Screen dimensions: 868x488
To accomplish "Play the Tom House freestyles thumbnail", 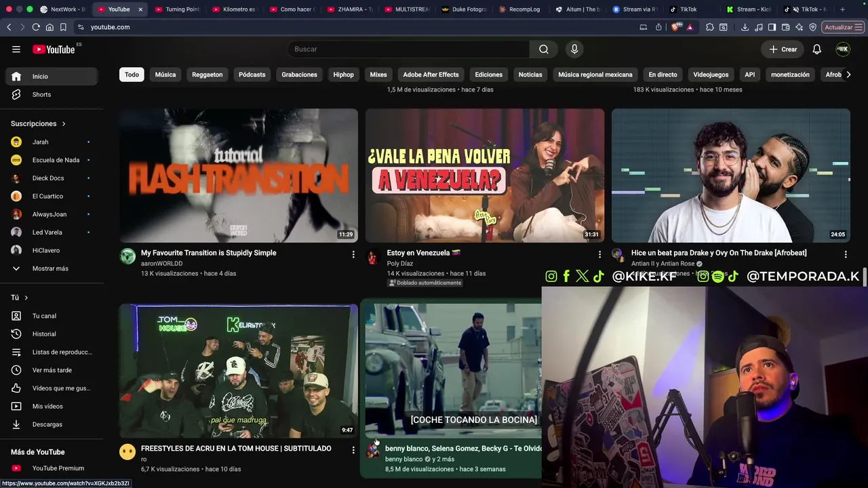I will point(239,371).
